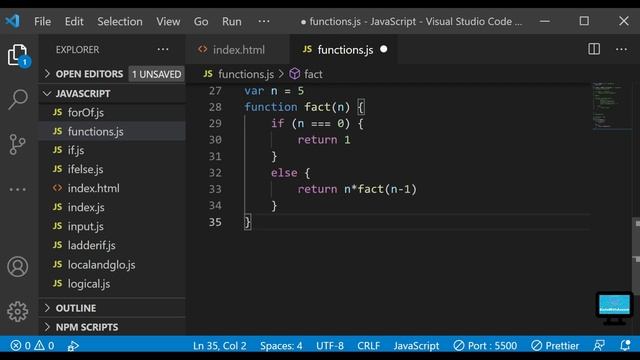Open the View menu
The width and height of the screenshot is (640, 360).
tap(168, 21)
